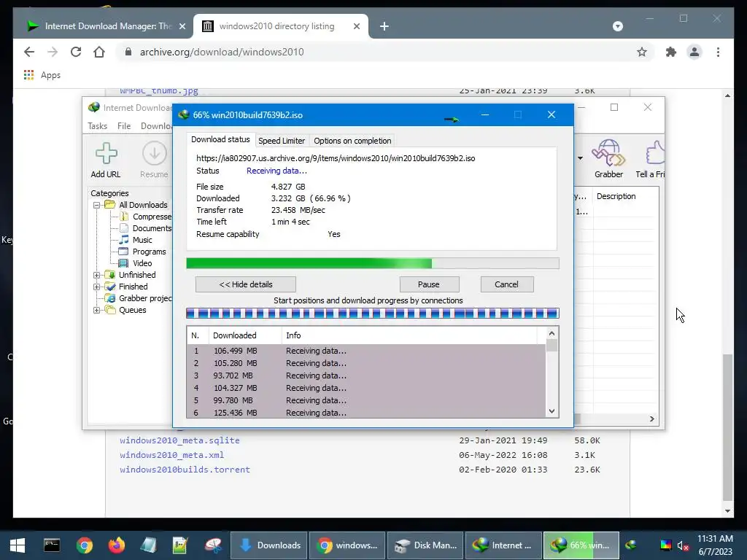Click the tab search dropdown arrow in Chrome
Image resolution: width=747 pixels, height=560 pixels.
[x=617, y=26]
